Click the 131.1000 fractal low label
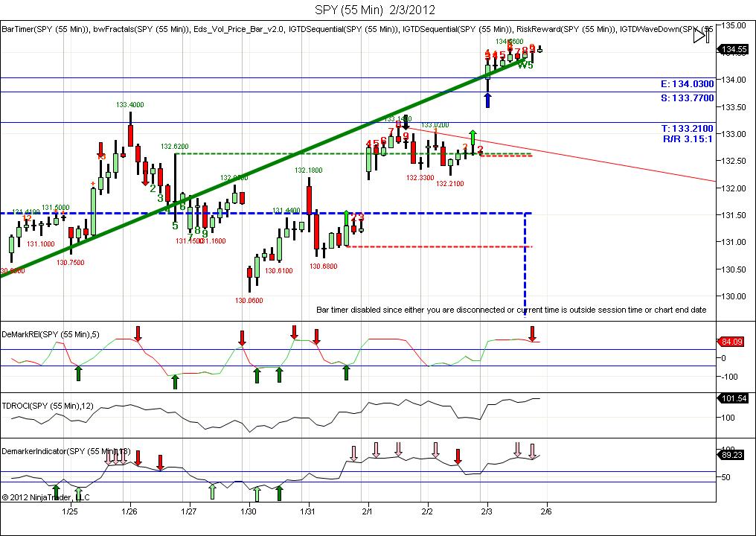The height and width of the screenshot is (536, 756). coord(40,244)
